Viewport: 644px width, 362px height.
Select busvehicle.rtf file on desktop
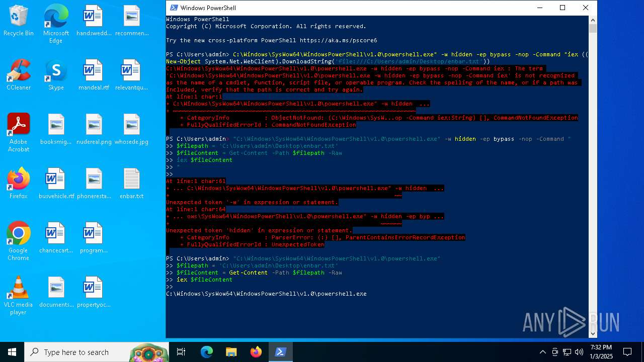[x=56, y=184]
